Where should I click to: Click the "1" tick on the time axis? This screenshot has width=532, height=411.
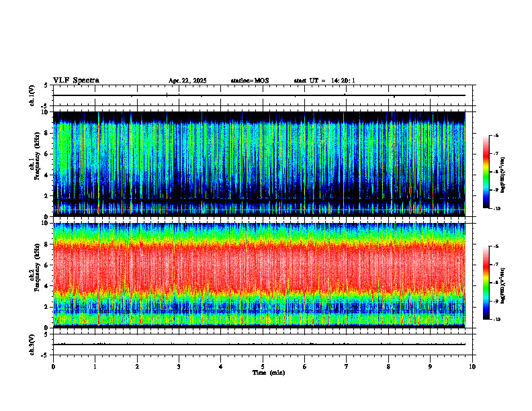(x=95, y=367)
